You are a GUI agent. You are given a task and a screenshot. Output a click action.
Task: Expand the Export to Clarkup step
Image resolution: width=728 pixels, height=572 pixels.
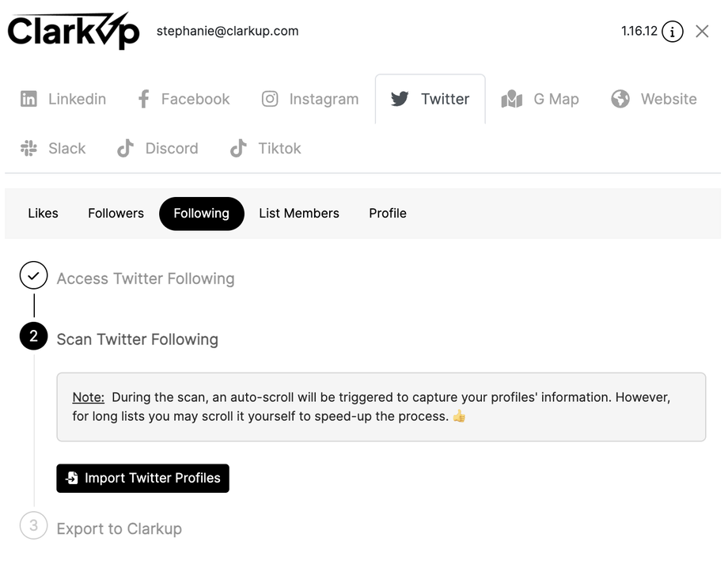coord(119,528)
